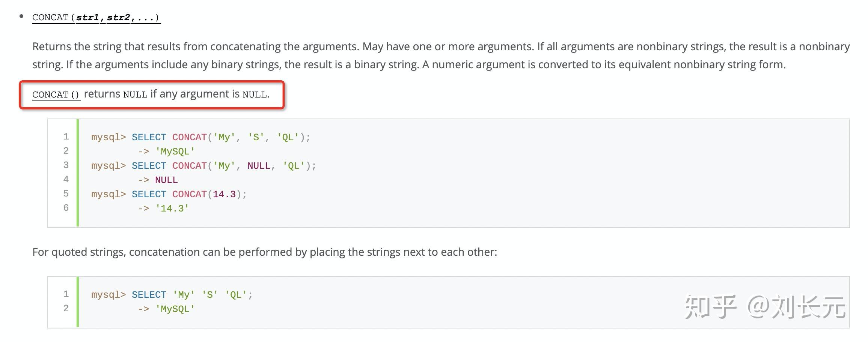Image resolution: width=868 pixels, height=342 pixels.
Task: Click the SELECT 'My' 'S' 'QL' statement
Action: tap(192, 295)
